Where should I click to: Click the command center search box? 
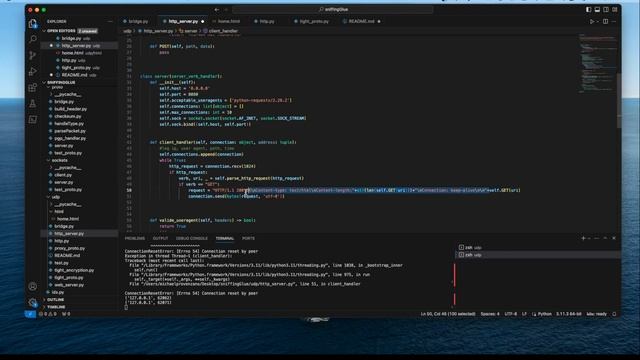(333, 9)
